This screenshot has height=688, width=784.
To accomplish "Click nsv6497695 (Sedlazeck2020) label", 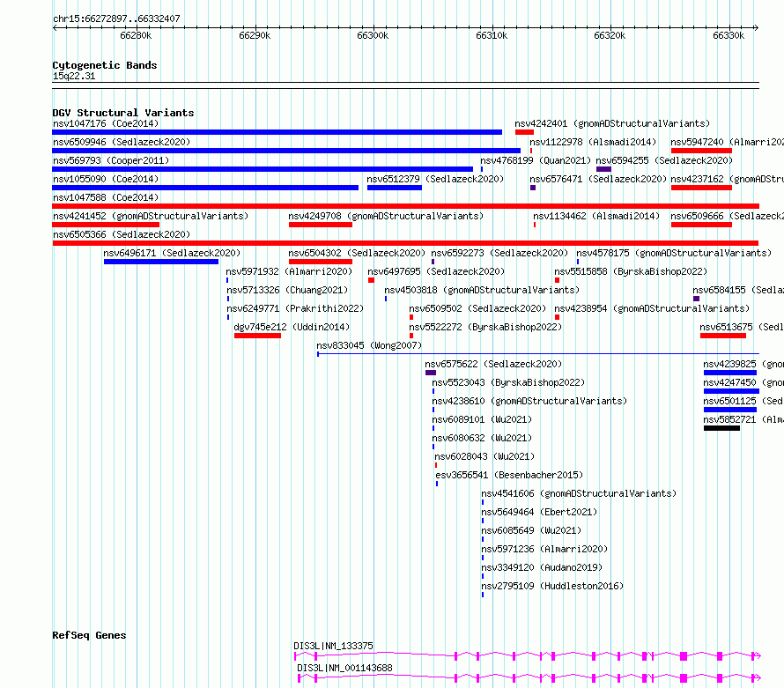I will point(436,271).
